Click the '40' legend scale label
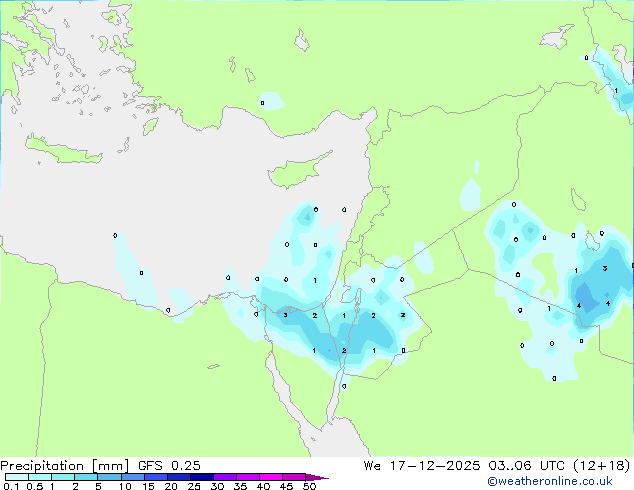Screen dimensions: 634x490 coord(263,486)
